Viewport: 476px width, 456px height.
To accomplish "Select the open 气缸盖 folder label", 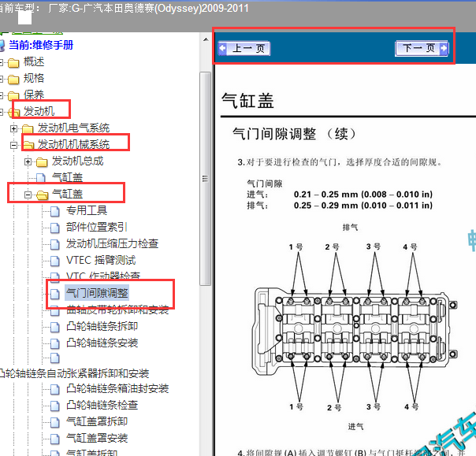I will coord(67,194).
